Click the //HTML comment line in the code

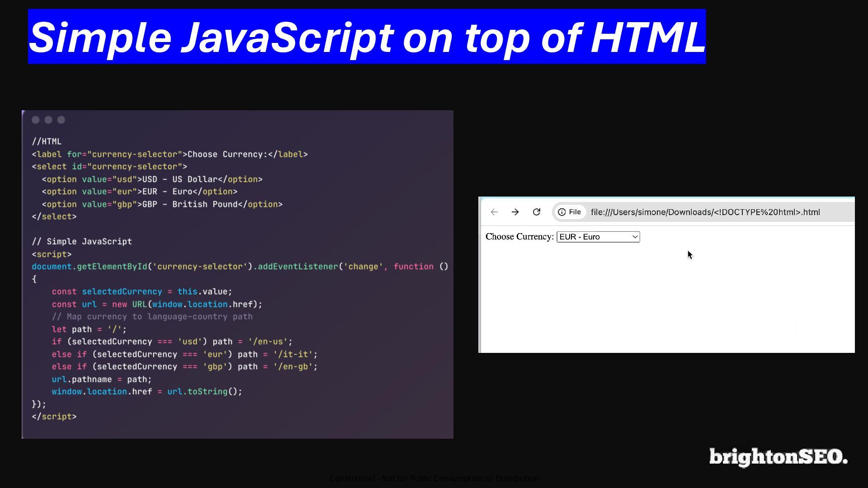pyautogui.click(x=47, y=141)
